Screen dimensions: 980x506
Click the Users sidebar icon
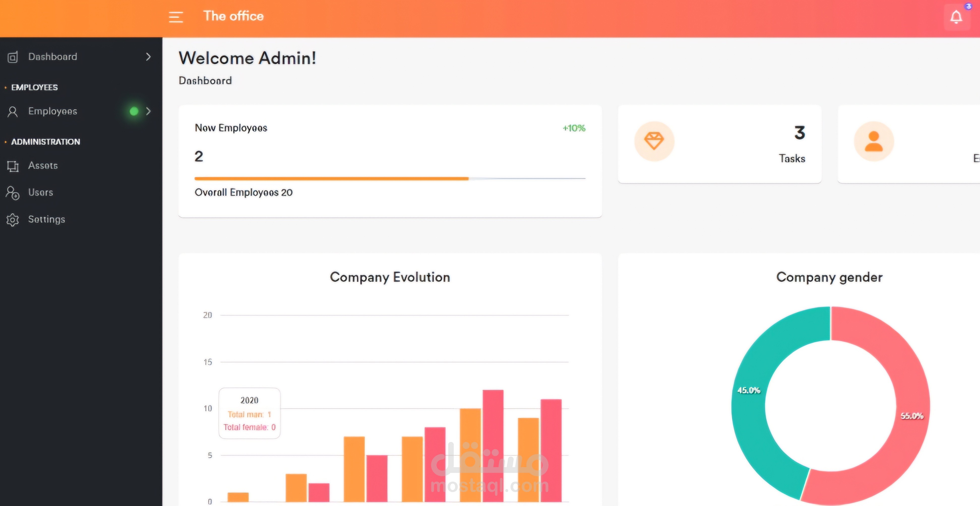coord(13,193)
